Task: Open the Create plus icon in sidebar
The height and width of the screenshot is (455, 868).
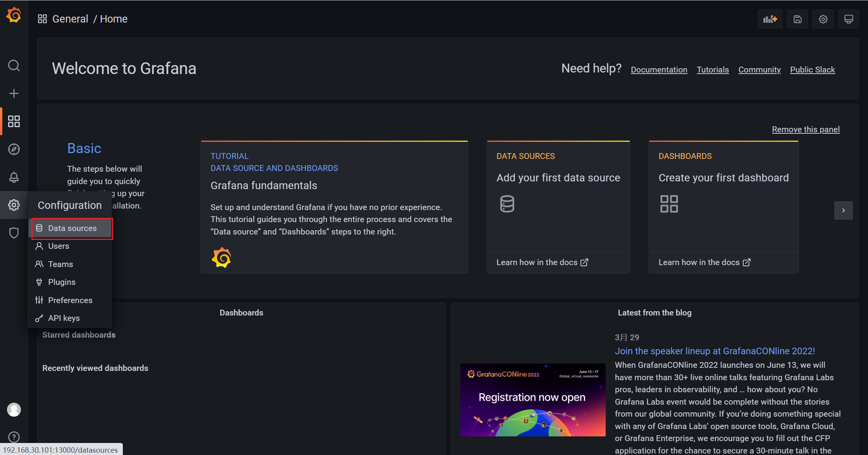Action: coord(14,93)
